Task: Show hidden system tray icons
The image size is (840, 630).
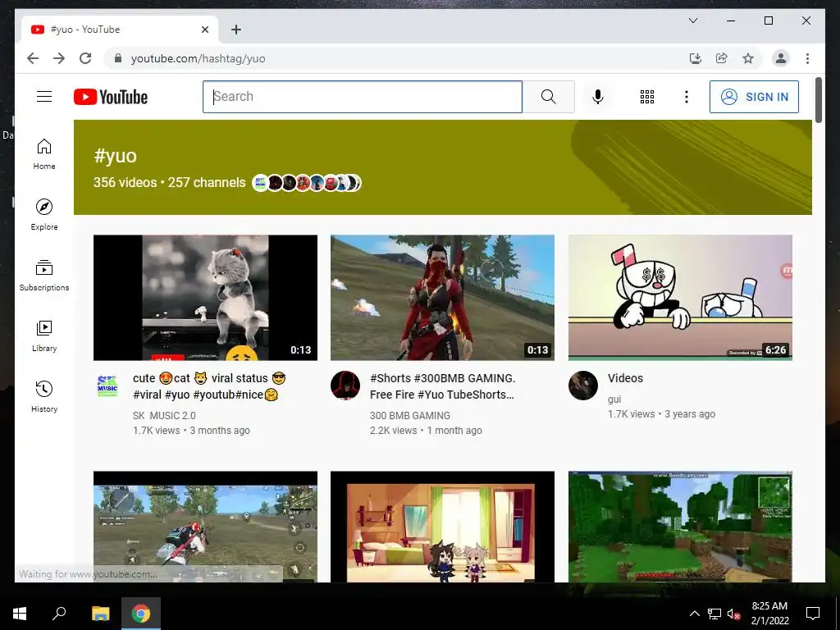Action: coord(694,614)
